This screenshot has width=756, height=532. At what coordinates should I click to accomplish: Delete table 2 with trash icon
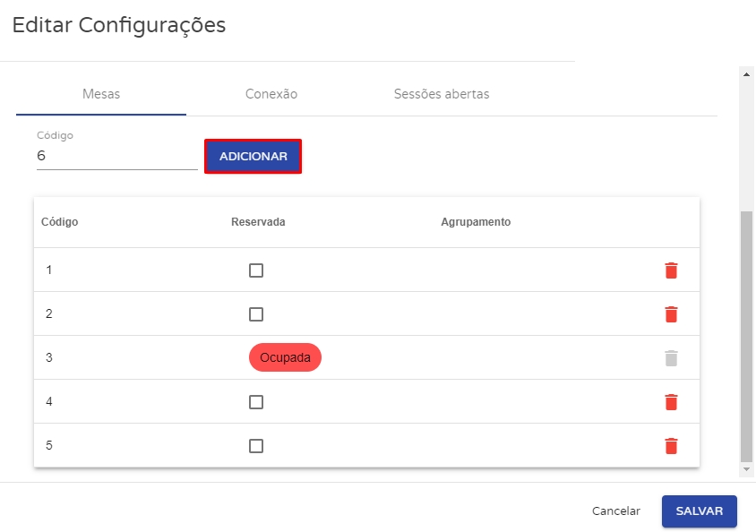click(x=671, y=314)
